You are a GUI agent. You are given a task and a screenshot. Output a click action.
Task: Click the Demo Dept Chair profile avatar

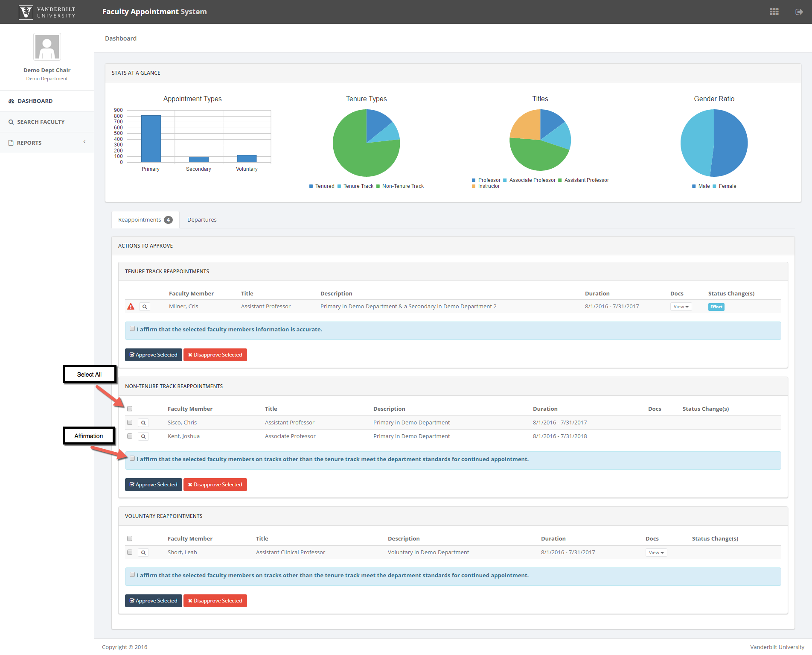tap(47, 47)
